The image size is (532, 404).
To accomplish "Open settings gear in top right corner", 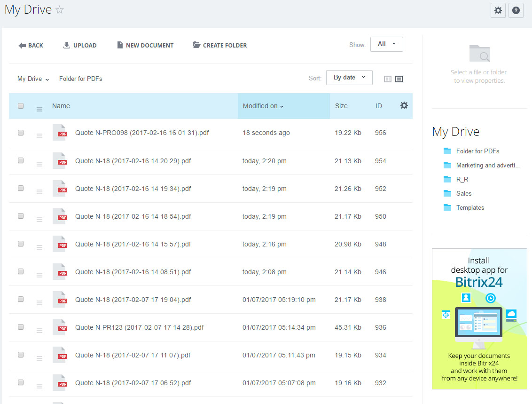I will coord(498,10).
